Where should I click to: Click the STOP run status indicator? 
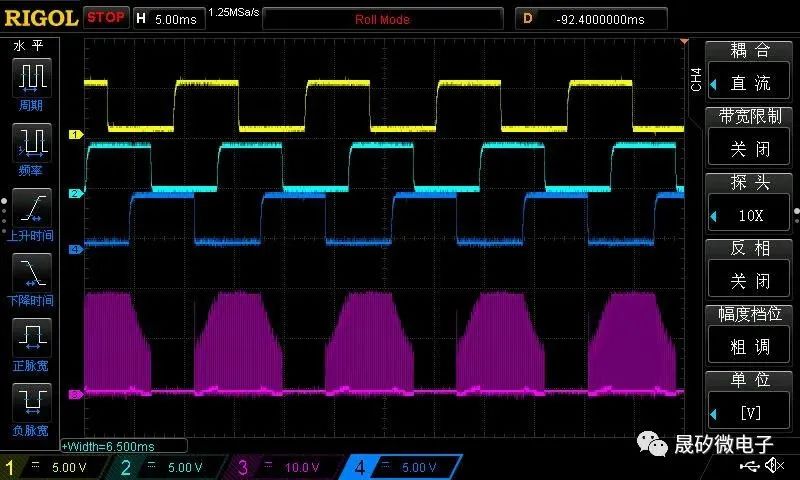coord(106,17)
